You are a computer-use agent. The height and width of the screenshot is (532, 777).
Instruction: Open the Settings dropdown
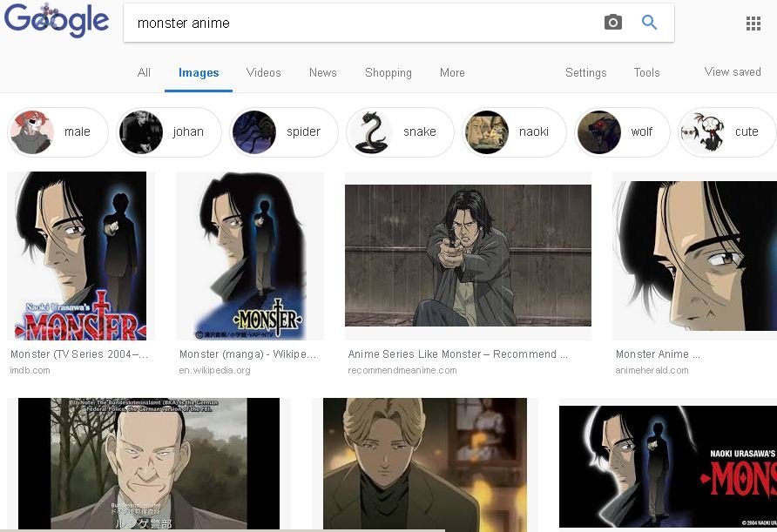(x=585, y=73)
